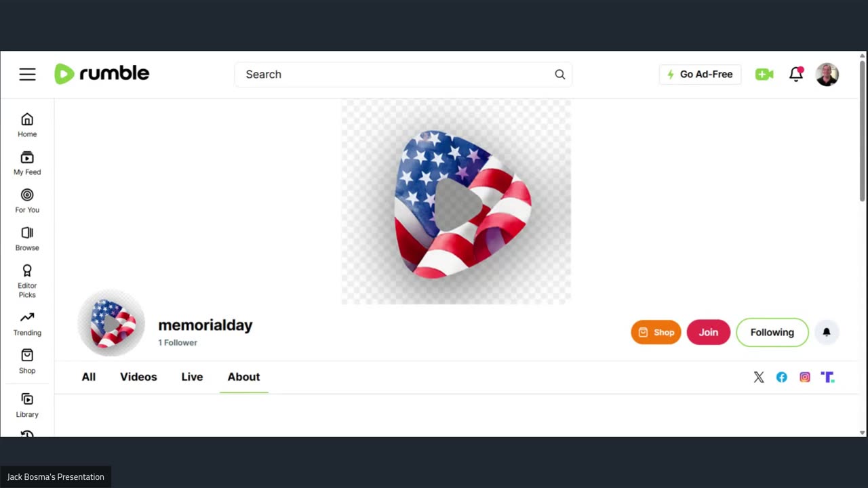
Task: Open Library in sidebar
Action: click(x=27, y=405)
